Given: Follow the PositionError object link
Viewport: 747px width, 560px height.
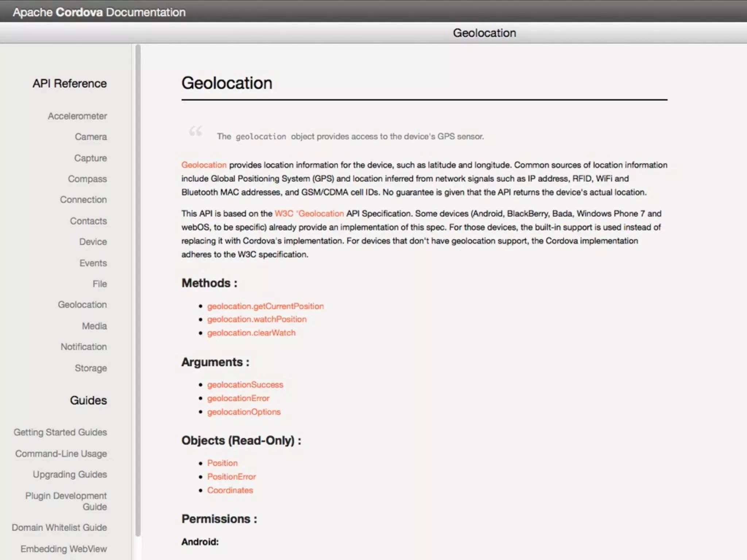Looking at the screenshot, I should [231, 477].
